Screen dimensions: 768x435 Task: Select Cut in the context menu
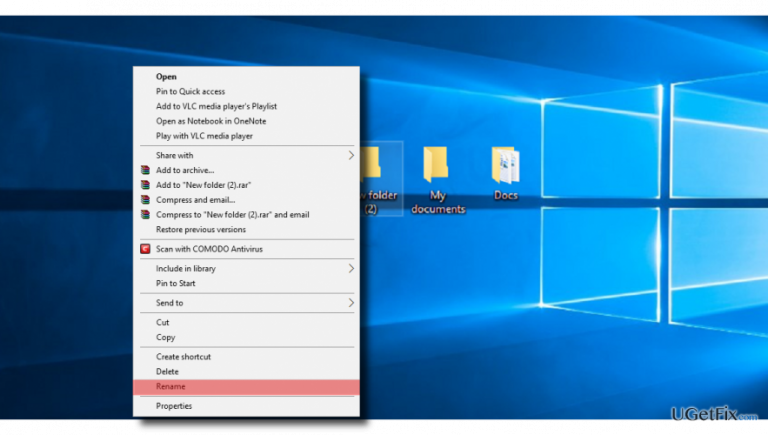[x=246, y=322]
